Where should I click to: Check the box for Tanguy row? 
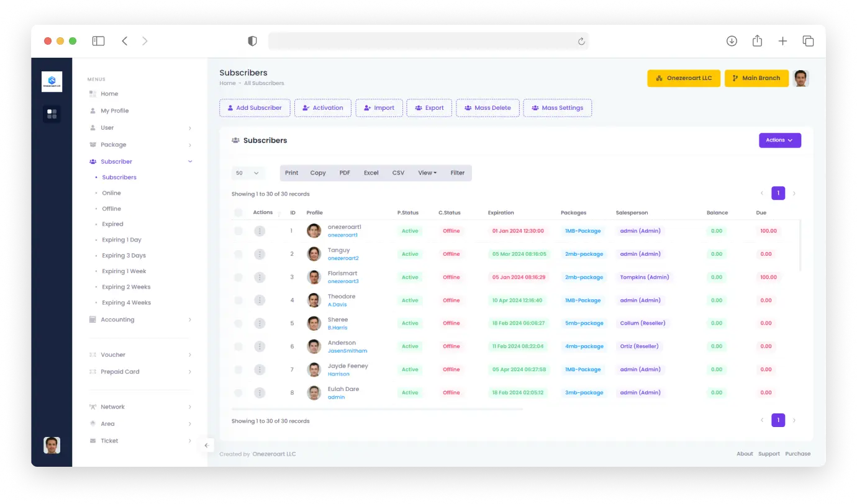(x=238, y=254)
